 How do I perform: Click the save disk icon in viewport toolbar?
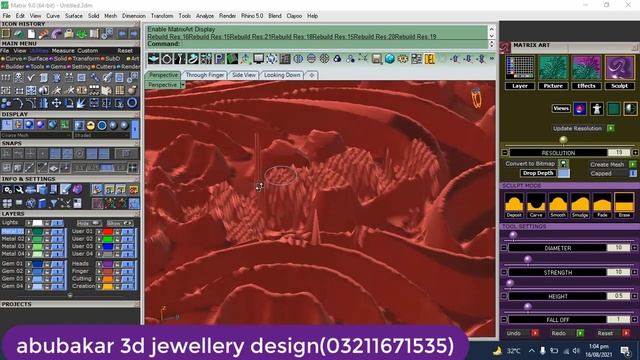pos(376,59)
